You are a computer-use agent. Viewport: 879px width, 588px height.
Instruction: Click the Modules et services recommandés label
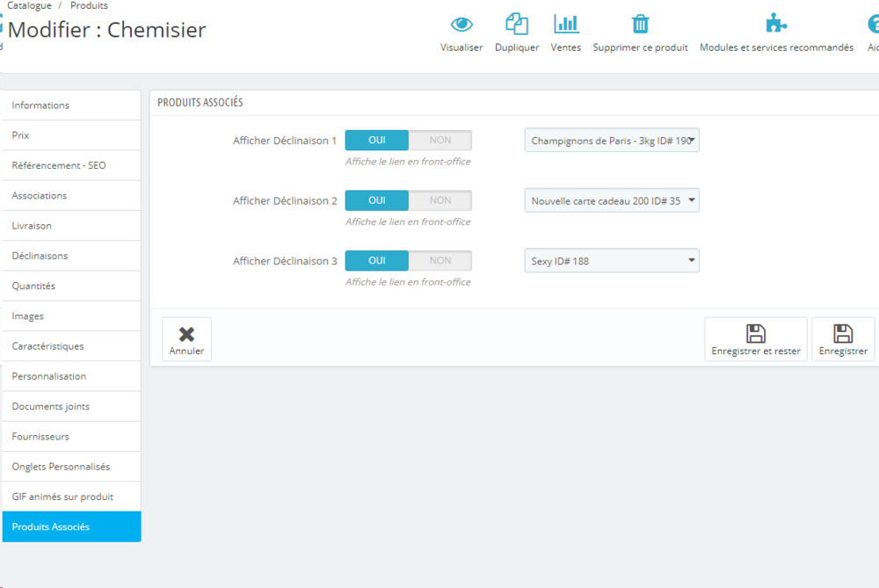coord(776,47)
